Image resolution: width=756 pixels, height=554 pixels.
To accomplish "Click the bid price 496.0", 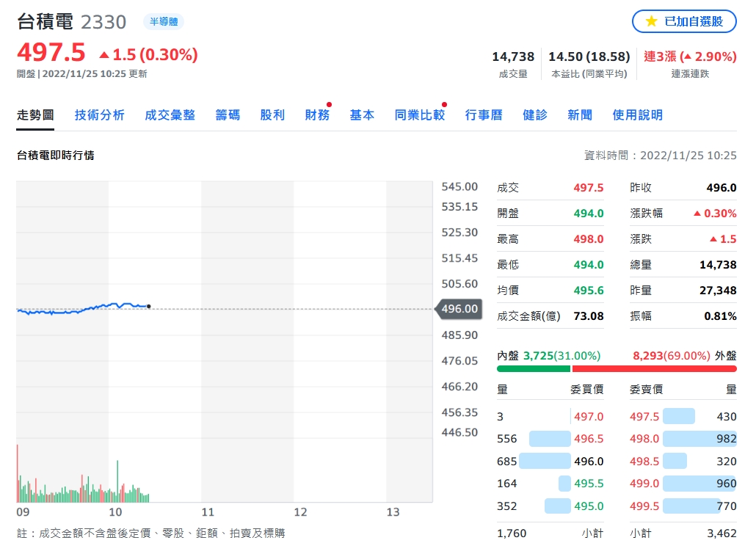I will coord(588,462).
